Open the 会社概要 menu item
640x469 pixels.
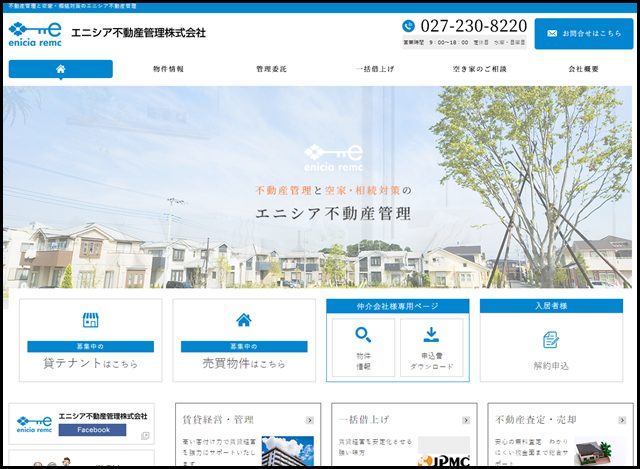[x=583, y=69]
